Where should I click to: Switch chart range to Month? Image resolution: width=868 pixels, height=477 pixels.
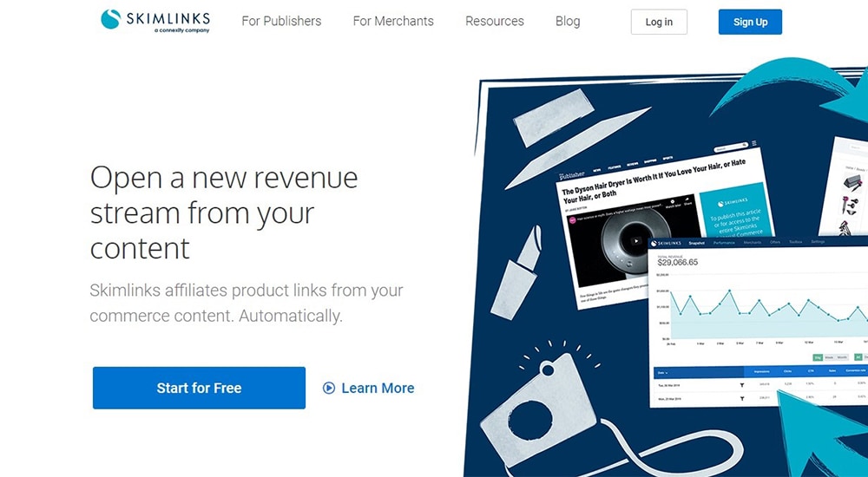click(840, 357)
